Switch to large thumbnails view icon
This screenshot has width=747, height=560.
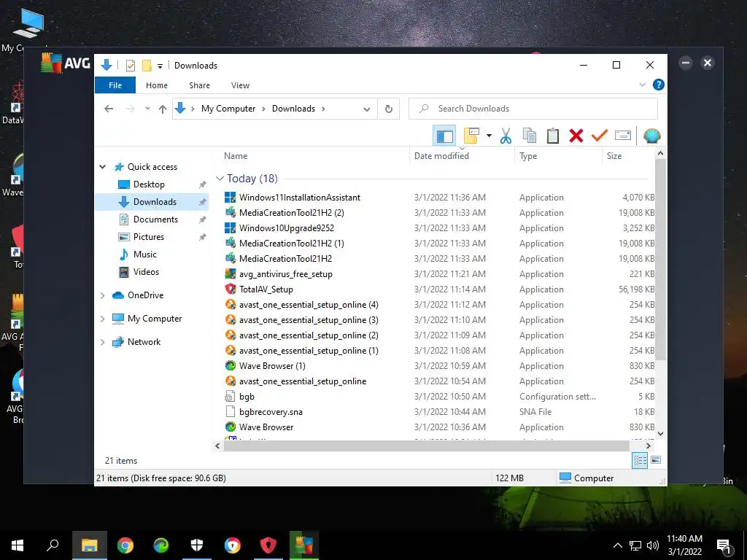pos(656,460)
